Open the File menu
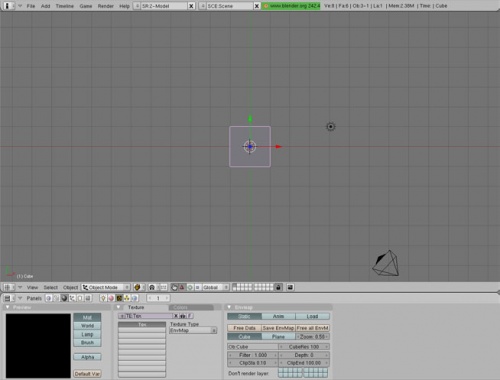Image resolution: width=500 pixels, height=380 pixels. coord(31,6)
